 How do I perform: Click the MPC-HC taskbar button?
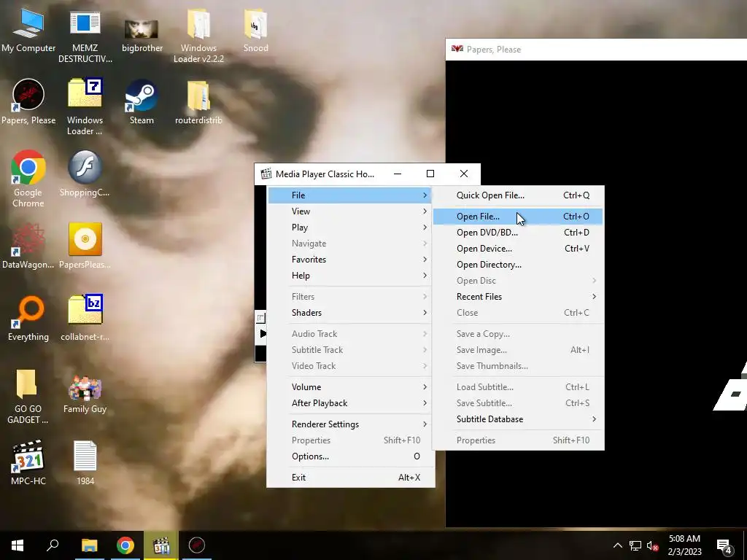[x=161, y=545]
